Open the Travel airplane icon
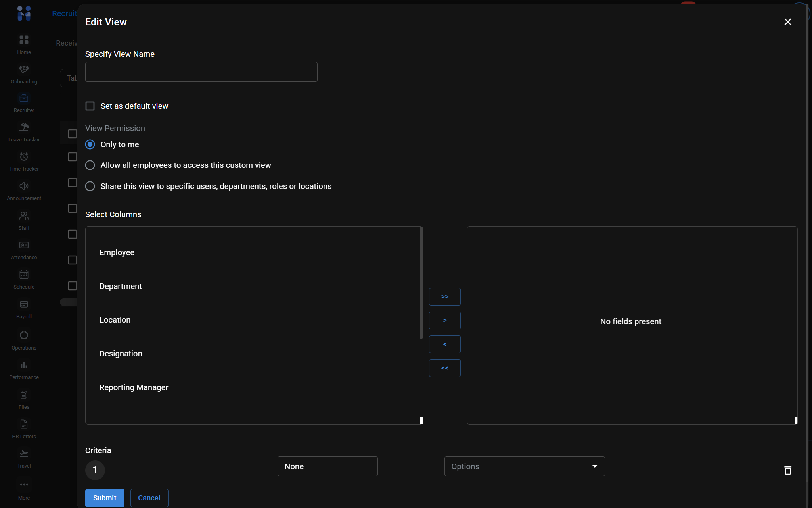812x508 pixels. (x=24, y=454)
